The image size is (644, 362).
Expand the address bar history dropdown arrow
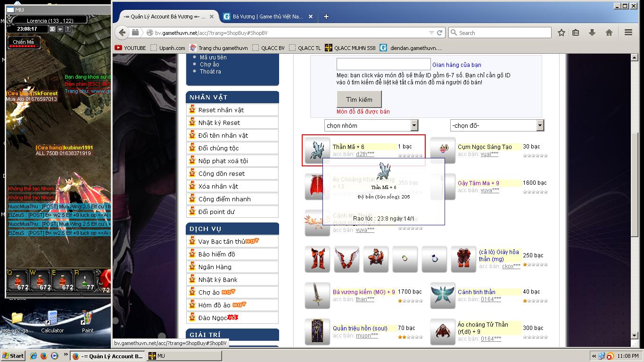pyautogui.click(x=431, y=33)
